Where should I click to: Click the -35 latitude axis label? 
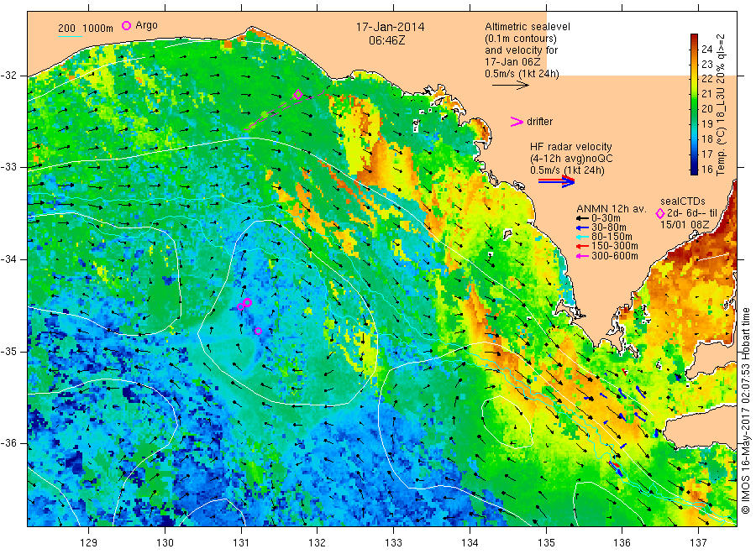[x=9, y=351]
